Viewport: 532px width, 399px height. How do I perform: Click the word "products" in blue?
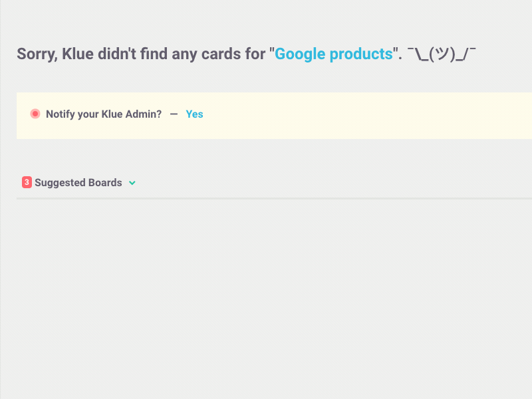361,55
